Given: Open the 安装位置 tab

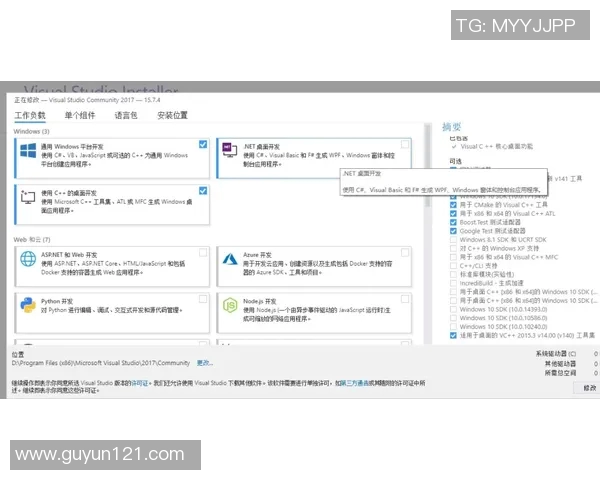Looking at the screenshot, I should pos(172,115).
